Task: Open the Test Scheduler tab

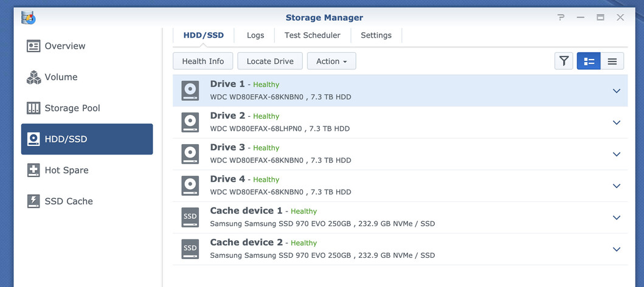Action: (x=313, y=35)
